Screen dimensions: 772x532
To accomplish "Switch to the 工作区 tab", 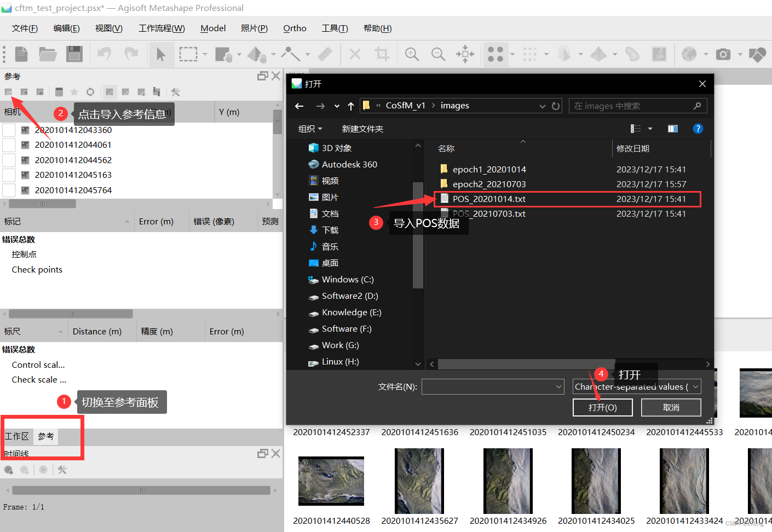I will pyautogui.click(x=17, y=436).
